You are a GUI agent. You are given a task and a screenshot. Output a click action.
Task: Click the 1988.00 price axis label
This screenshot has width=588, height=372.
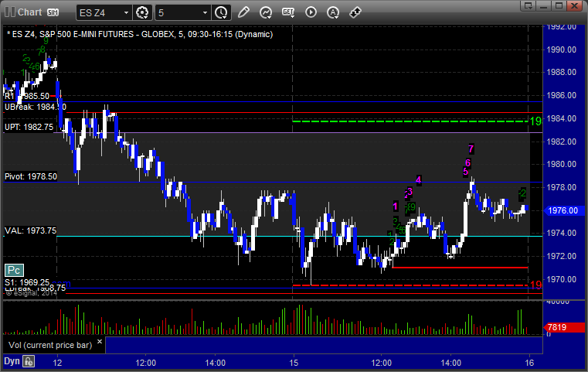tap(562, 72)
